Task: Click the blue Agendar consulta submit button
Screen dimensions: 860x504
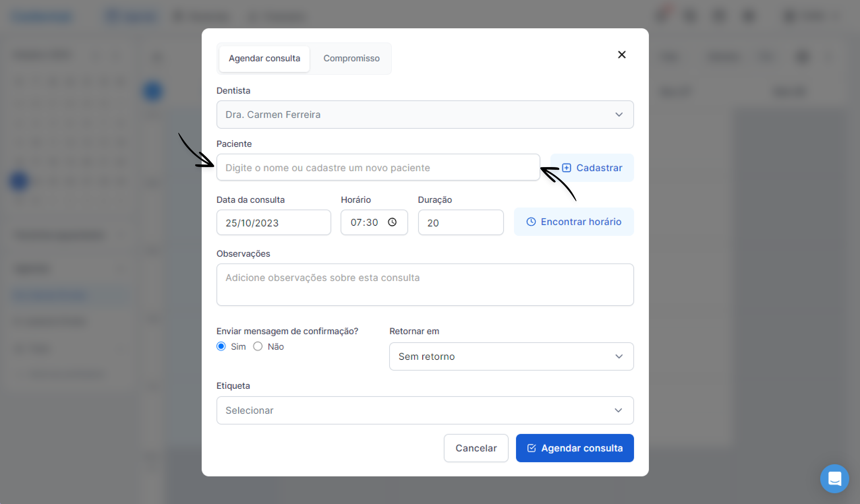Action: [575, 448]
